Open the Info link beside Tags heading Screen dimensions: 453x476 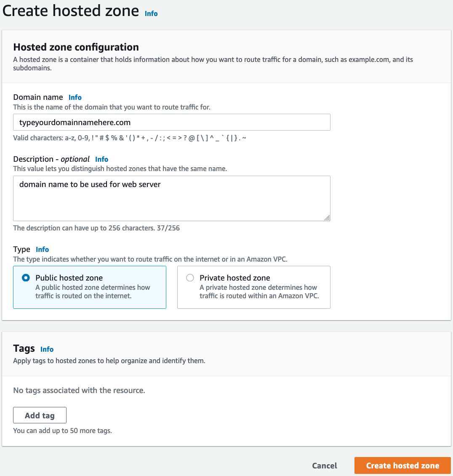tap(47, 349)
